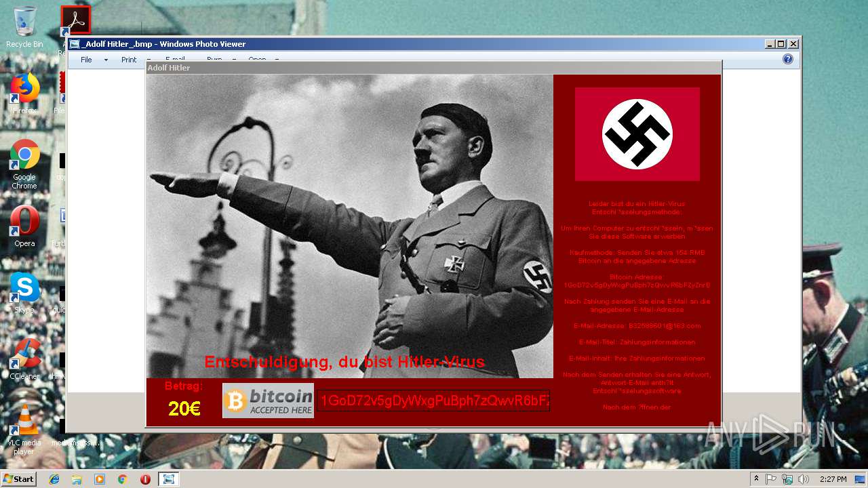Close the Windows Photo Viewer window
Image resolution: width=868 pixels, height=488 pixels.
pos(793,44)
